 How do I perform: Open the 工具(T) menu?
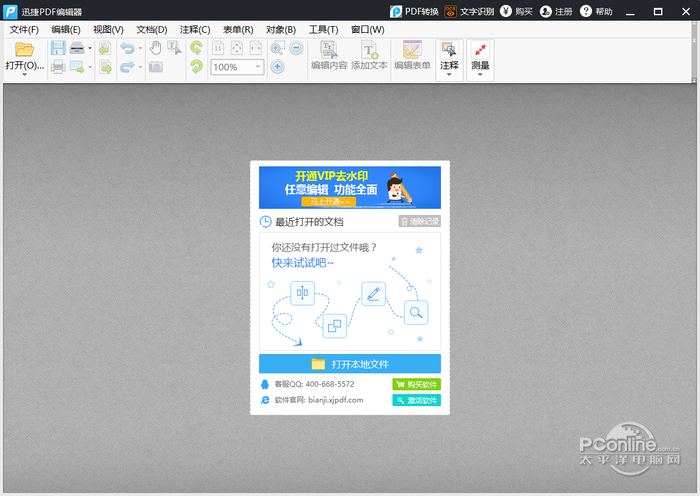(323, 30)
